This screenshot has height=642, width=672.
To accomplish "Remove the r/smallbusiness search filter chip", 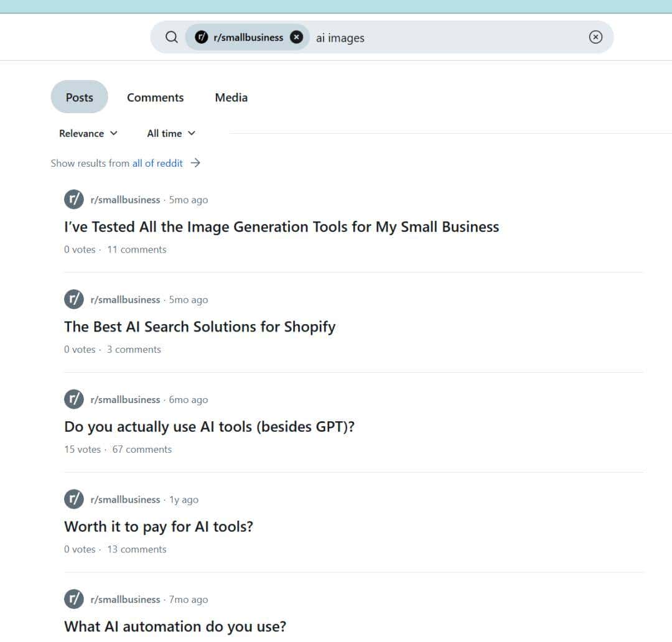I will point(297,37).
